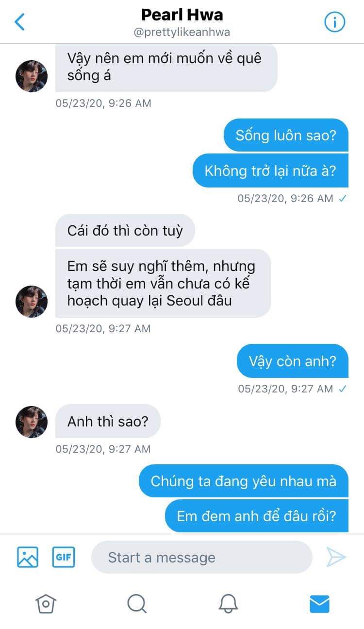The height and width of the screenshot is (629, 364).
Task: Select the "Sống luôn sao?" message bubble
Action: click(x=286, y=135)
